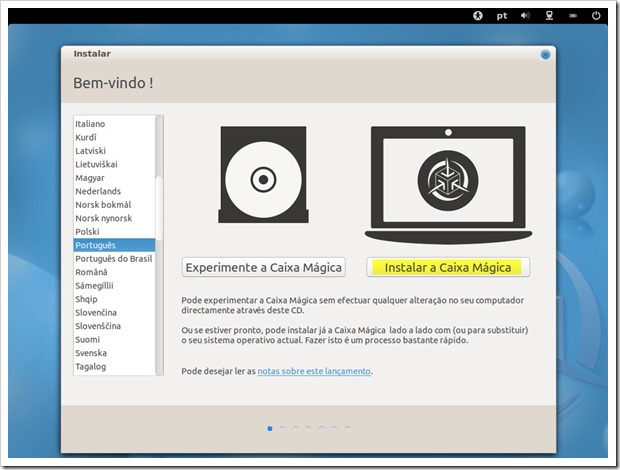Close the Instalar window
Viewport: 620px width, 470px height.
point(545,55)
